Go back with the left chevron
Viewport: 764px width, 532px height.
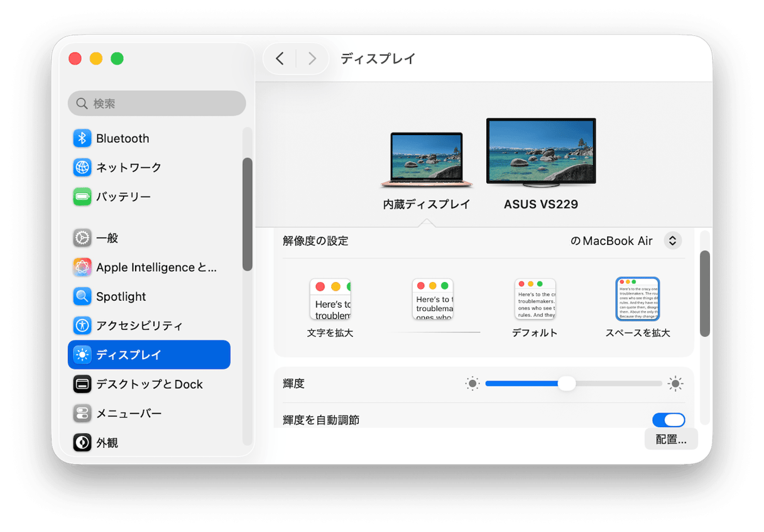(280, 58)
